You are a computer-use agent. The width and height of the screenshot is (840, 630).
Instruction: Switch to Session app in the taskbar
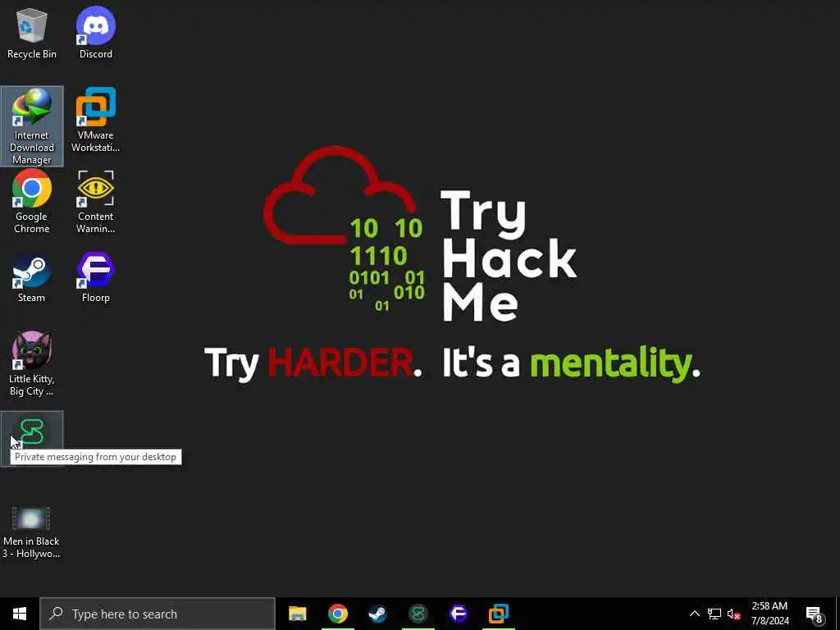tap(418, 614)
